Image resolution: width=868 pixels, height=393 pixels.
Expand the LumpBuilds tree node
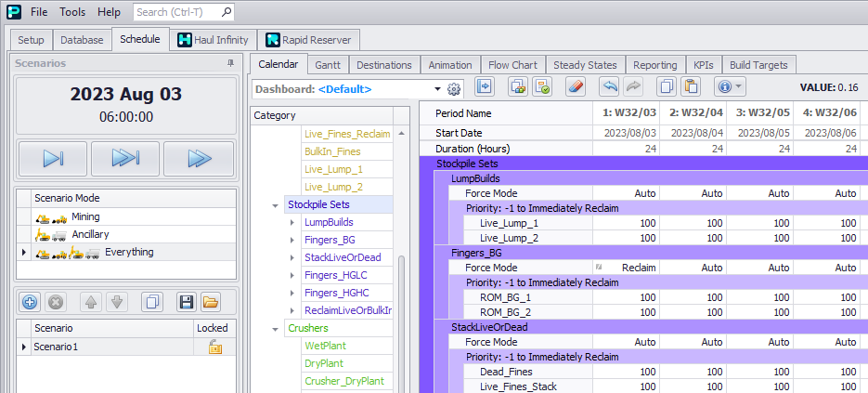pos(291,223)
